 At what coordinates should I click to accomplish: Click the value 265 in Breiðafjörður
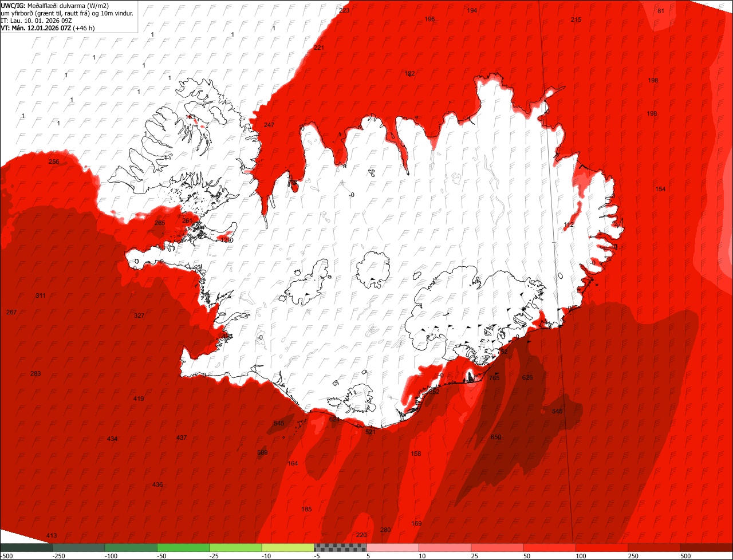(x=160, y=223)
